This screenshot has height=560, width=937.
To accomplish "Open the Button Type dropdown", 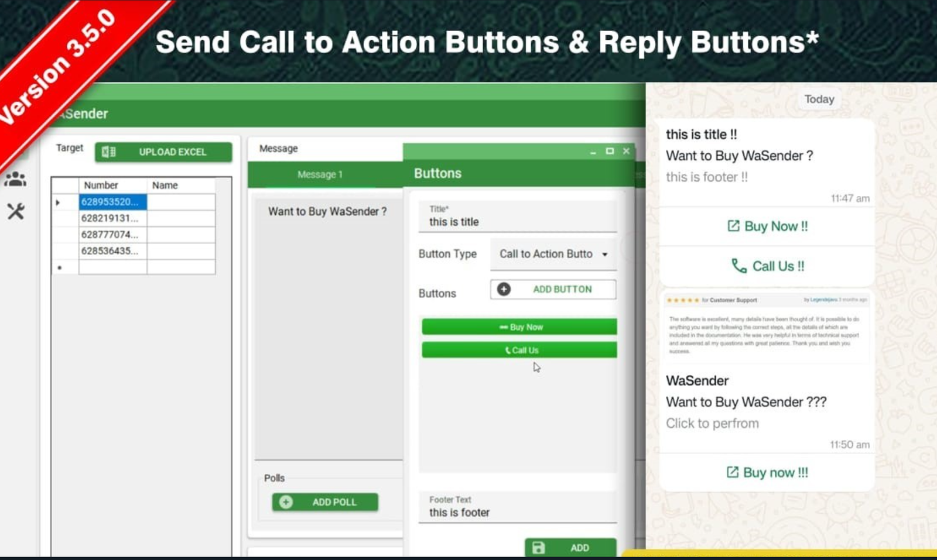I will (553, 254).
